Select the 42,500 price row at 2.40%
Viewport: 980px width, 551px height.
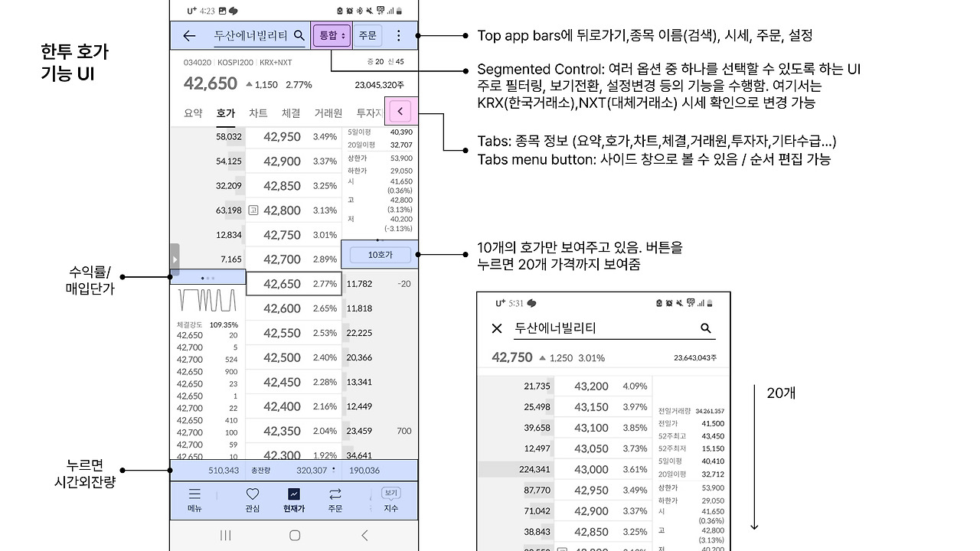pos(293,357)
